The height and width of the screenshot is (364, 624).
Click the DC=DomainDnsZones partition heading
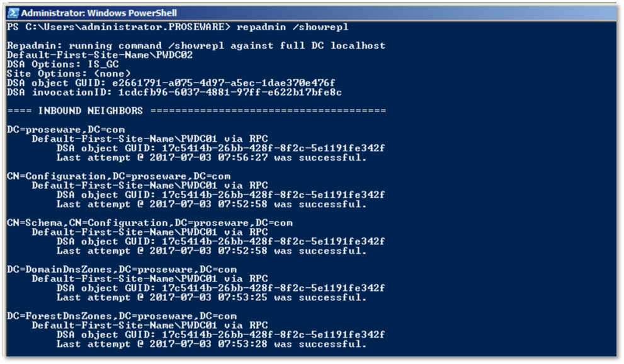pos(121,270)
